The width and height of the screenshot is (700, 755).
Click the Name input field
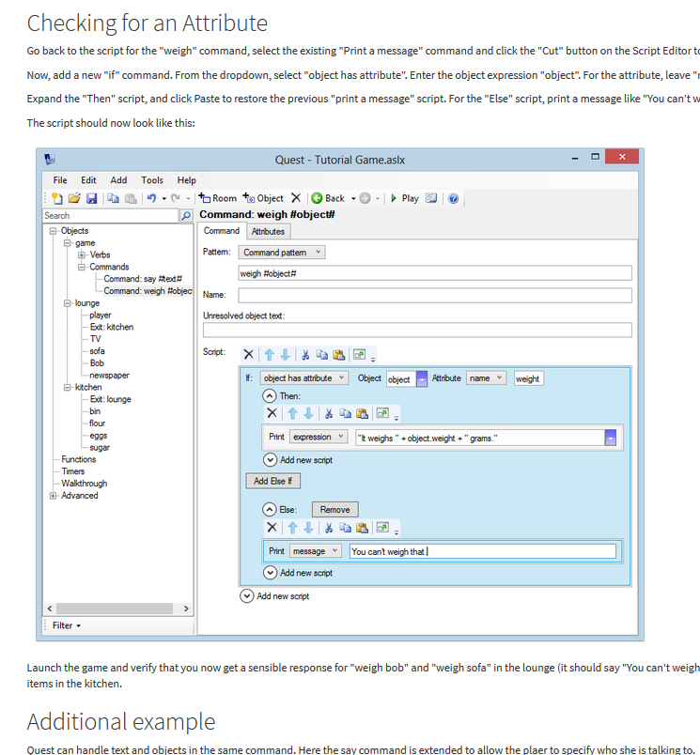click(x=434, y=295)
